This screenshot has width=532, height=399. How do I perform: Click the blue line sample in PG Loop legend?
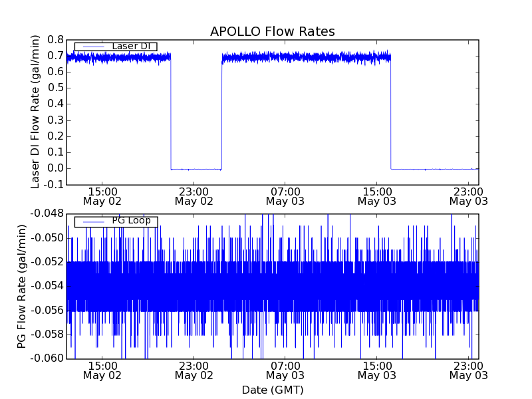92,221
